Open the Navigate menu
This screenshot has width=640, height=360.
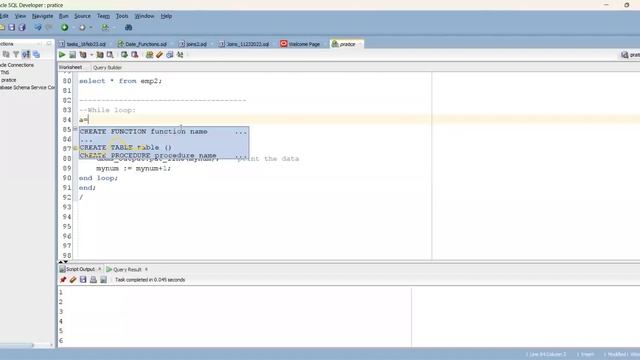point(42,16)
